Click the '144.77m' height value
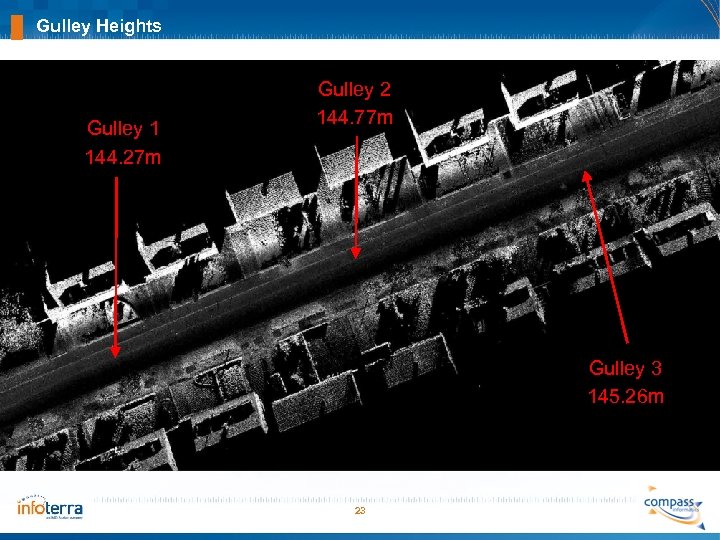 click(355, 118)
